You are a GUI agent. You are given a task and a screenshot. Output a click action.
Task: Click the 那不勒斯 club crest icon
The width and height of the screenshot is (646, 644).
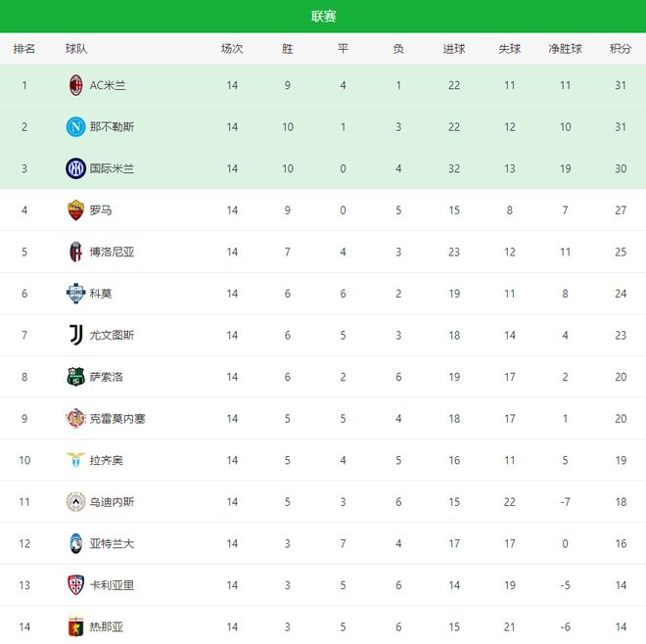coord(75,127)
